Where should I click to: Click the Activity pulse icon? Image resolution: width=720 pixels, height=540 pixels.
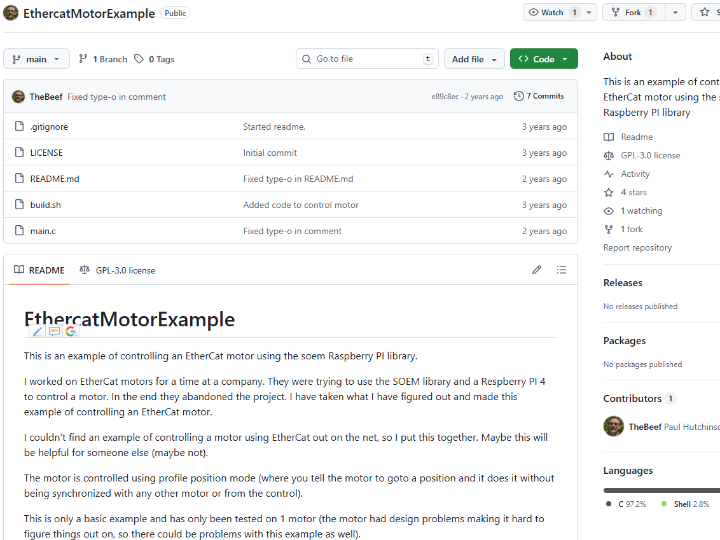(609, 174)
